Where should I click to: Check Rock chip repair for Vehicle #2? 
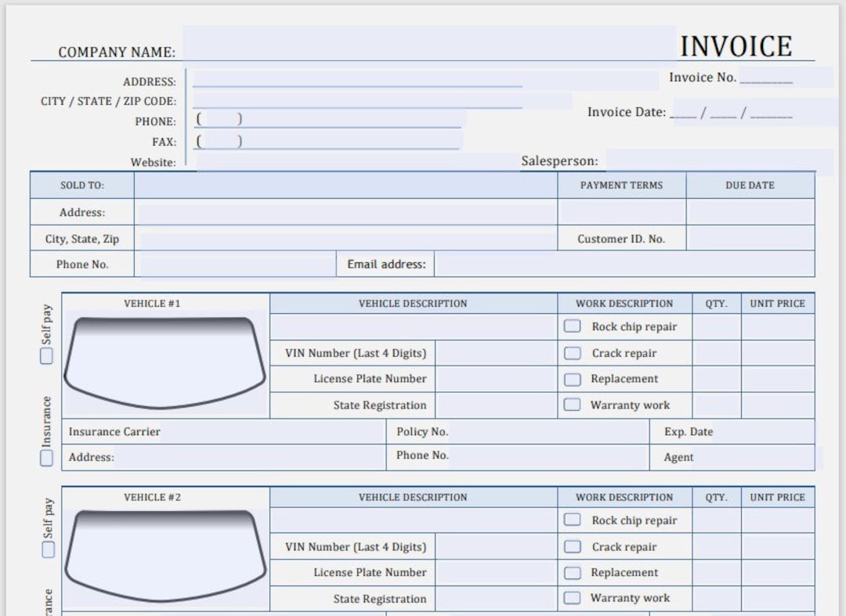coord(572,520)
